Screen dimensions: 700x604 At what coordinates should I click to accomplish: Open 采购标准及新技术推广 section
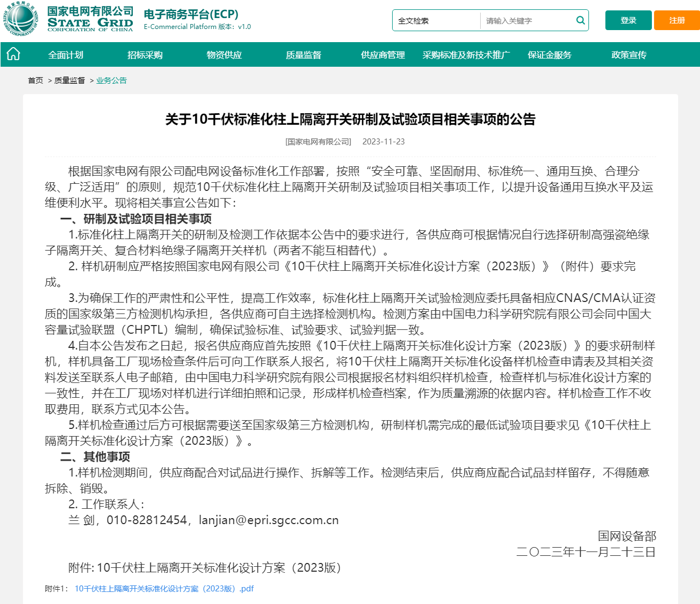pyautogui.click(x=464, y=55)
